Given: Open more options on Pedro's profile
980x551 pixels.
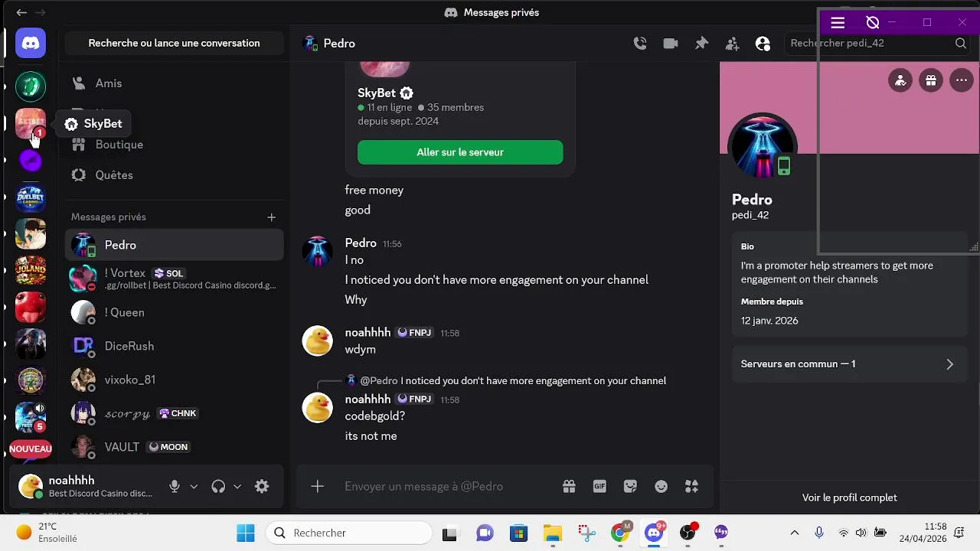Looking at the screenshot, I should 962,80.
